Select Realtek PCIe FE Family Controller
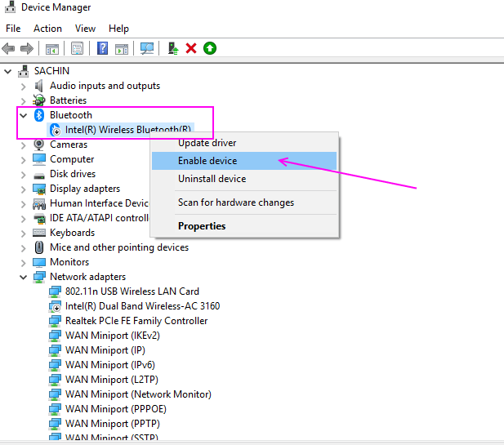This screenshot has width=504, height=445. pyautogui.click(x=136, y=321)
